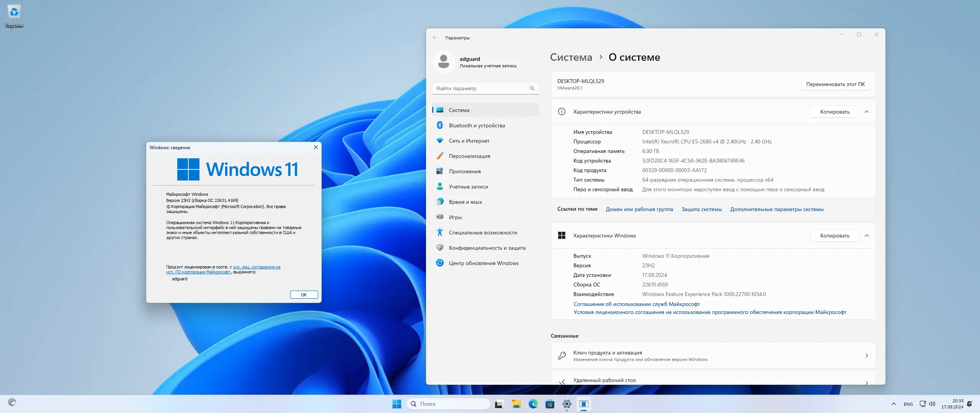Select Учетные записи in sidebar

(x=468, y=187)
